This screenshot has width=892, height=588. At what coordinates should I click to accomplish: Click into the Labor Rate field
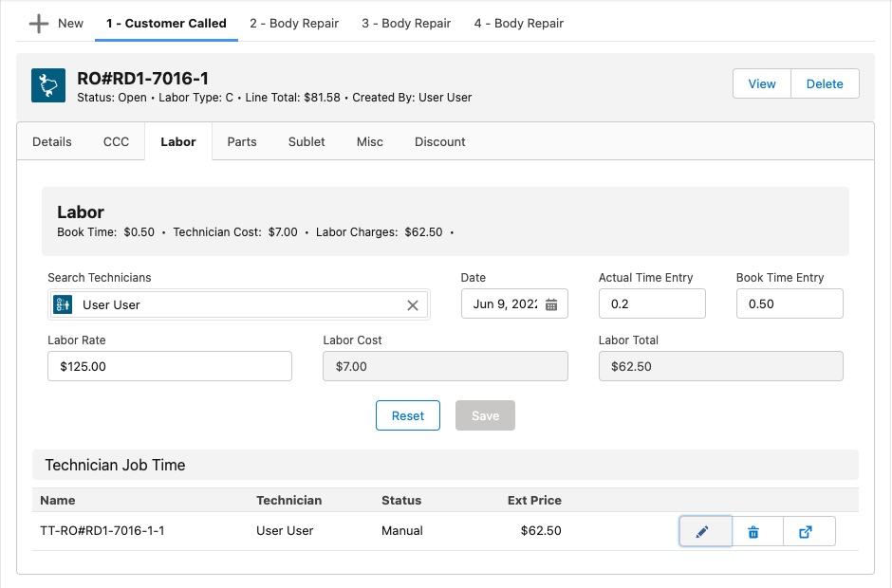point(170,366)
